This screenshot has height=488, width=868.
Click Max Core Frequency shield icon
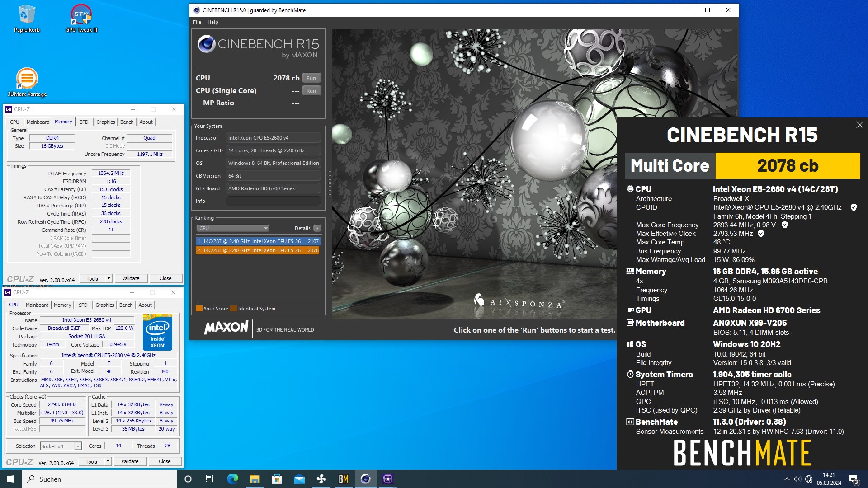[x=785, y=225]
